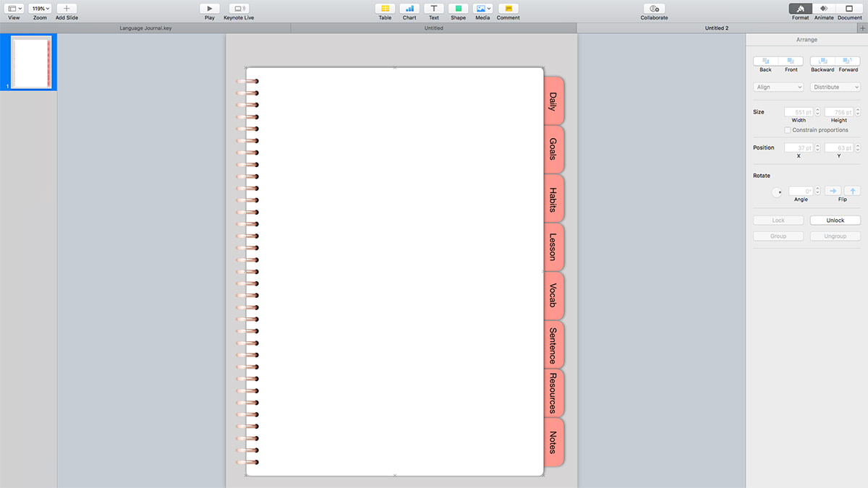
Task: Open the Zoom percentage dropdown
Action: coord(40,8)
